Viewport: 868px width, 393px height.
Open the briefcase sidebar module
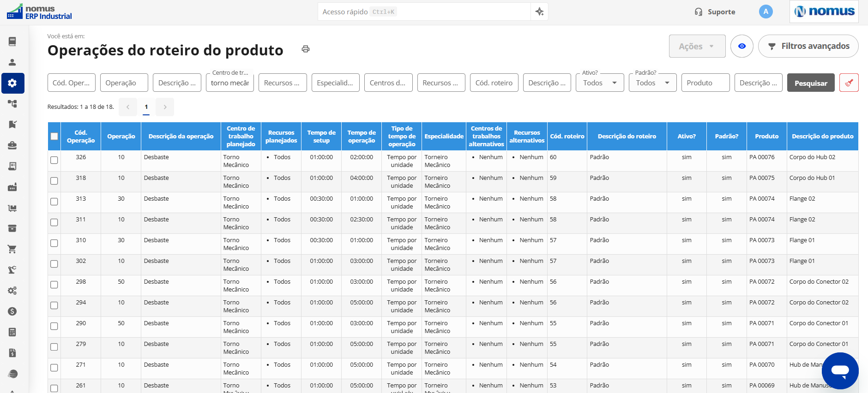[x=12, y=145]
